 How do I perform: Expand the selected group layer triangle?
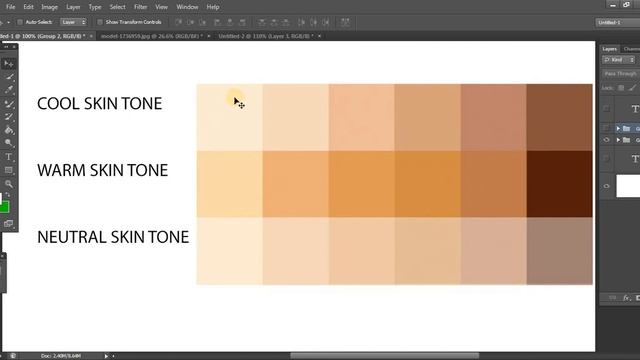618,129
